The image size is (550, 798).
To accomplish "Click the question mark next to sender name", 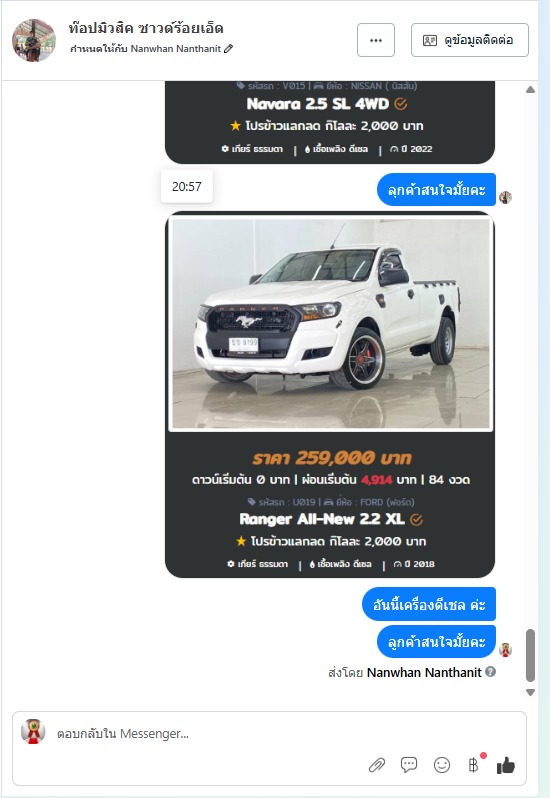I will (x=490, y=672).
